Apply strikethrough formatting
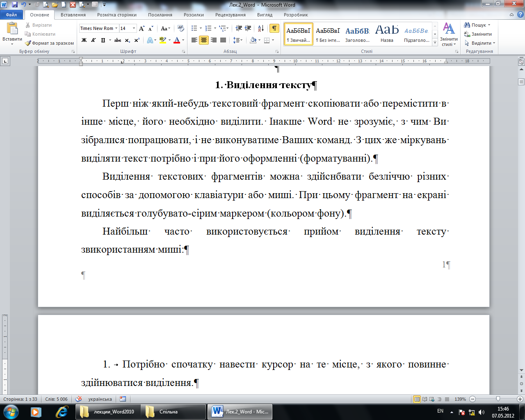 point(118,40)
